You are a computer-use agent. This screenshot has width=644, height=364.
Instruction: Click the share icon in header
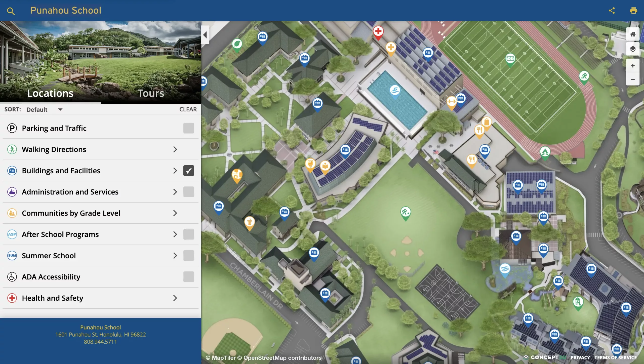tap(612, 11)
